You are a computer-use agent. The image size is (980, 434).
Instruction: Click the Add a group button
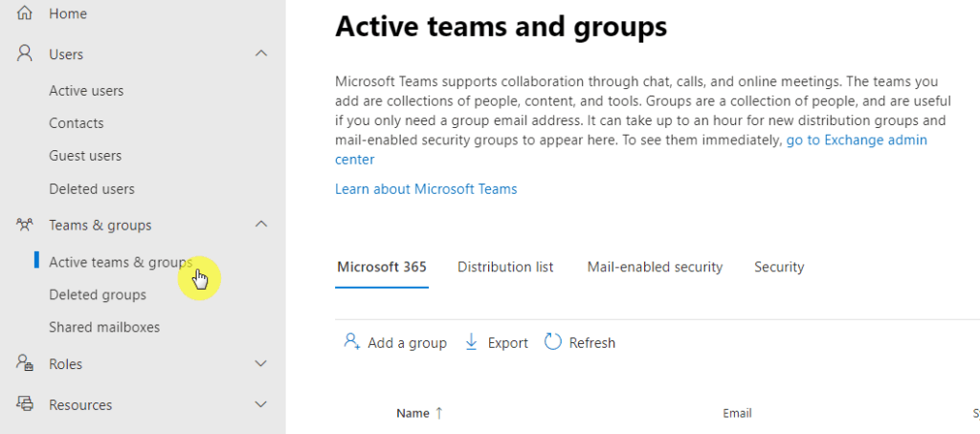(x=395, y=343)
